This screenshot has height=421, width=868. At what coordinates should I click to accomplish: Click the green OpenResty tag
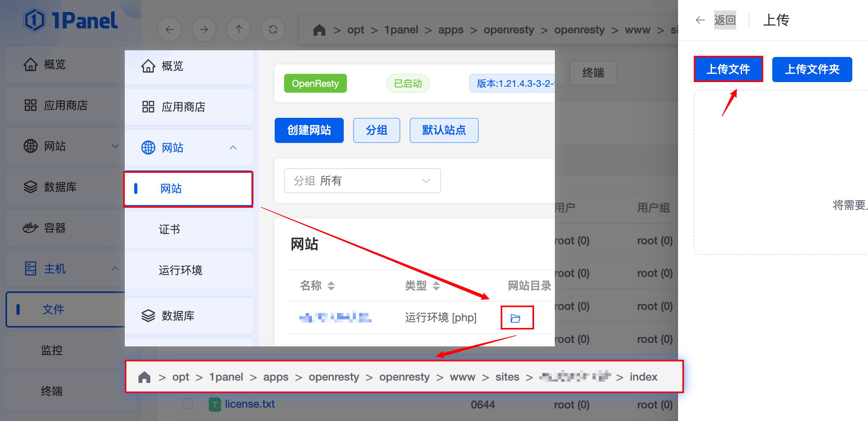coord(315,84)
